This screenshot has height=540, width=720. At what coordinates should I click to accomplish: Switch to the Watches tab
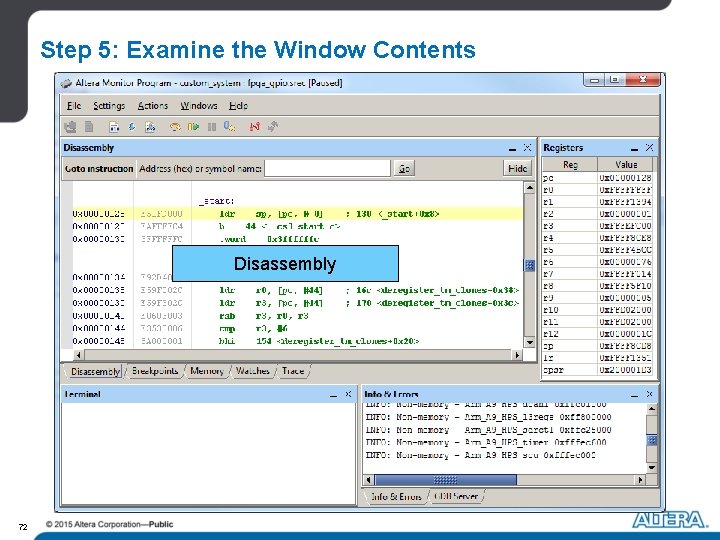point(253,371)
